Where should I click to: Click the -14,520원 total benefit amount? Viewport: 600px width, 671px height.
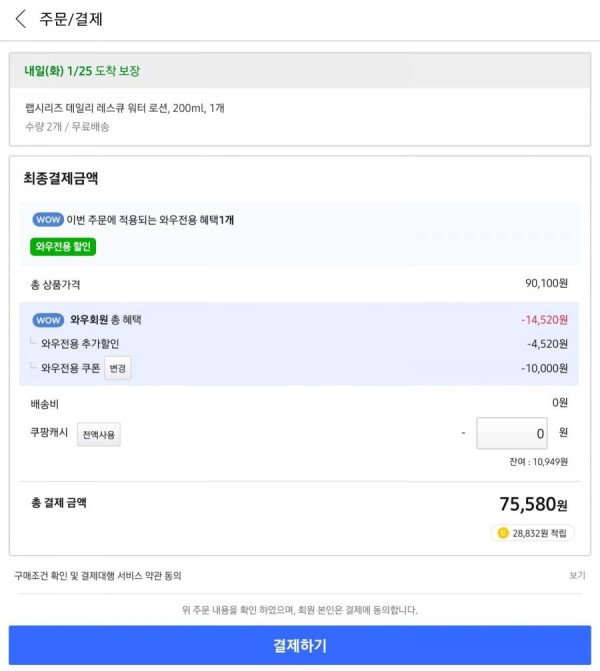[x=544, y=320]
